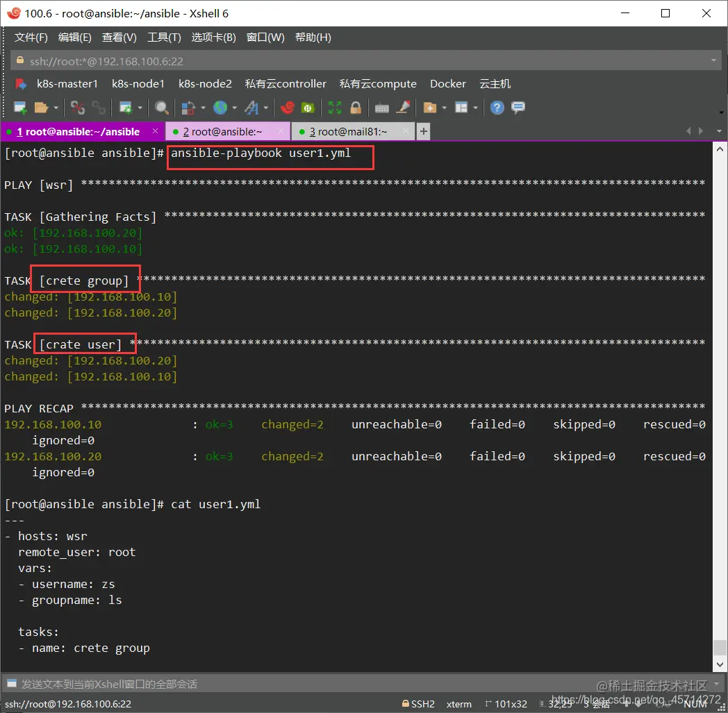Click the window layout toolbar icon
The width and height of the screenshot is (728, 713).
pos(461,108)
